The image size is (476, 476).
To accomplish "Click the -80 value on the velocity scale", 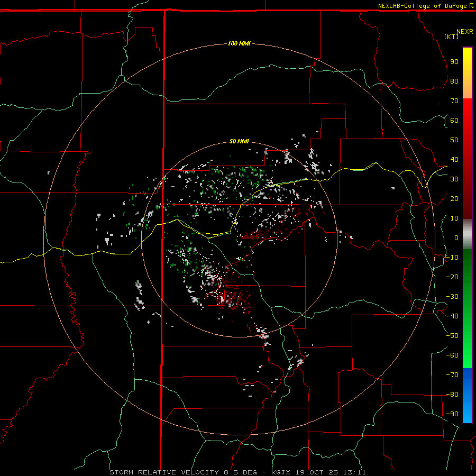I will [x=452, y=395].
